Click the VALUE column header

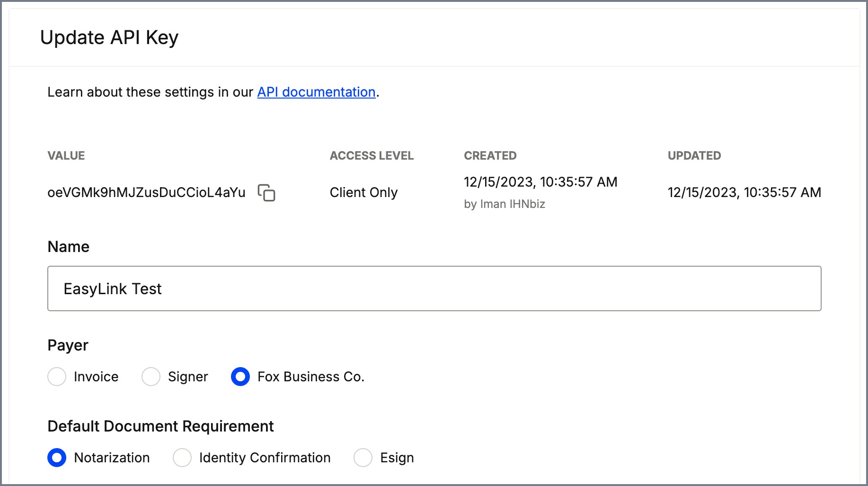click(x=66, y=155)
